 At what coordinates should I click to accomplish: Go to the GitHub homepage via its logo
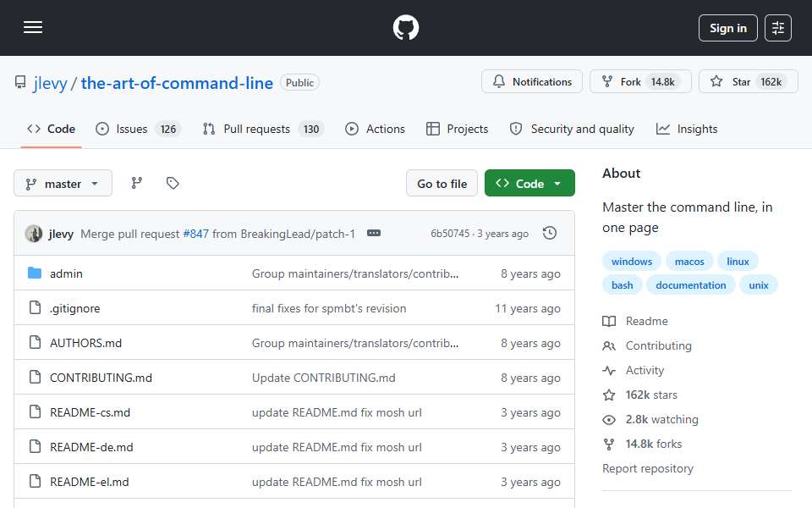(405, 27)
